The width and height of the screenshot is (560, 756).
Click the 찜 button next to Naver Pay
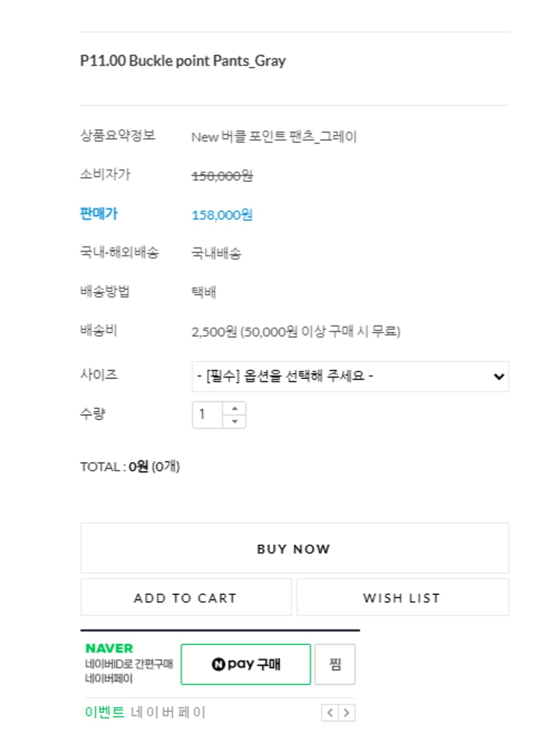coord(335,664)
